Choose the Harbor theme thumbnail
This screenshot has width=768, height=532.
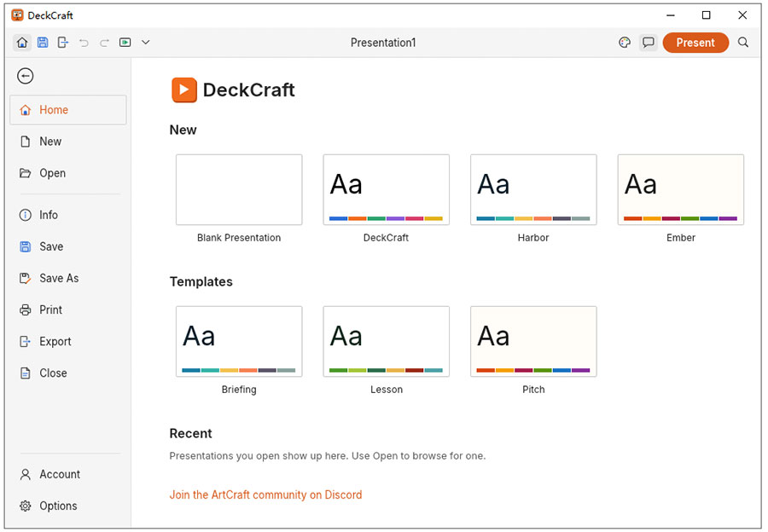pos(533,190)
